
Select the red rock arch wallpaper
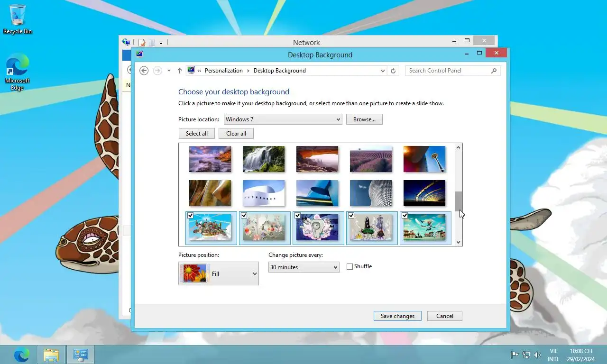pos(317,159)
